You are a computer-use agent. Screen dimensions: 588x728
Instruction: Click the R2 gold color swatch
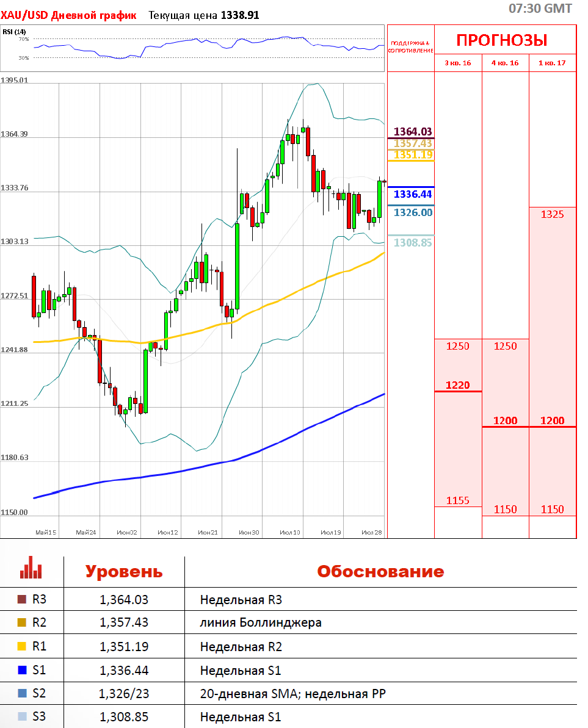click(22, 622)
